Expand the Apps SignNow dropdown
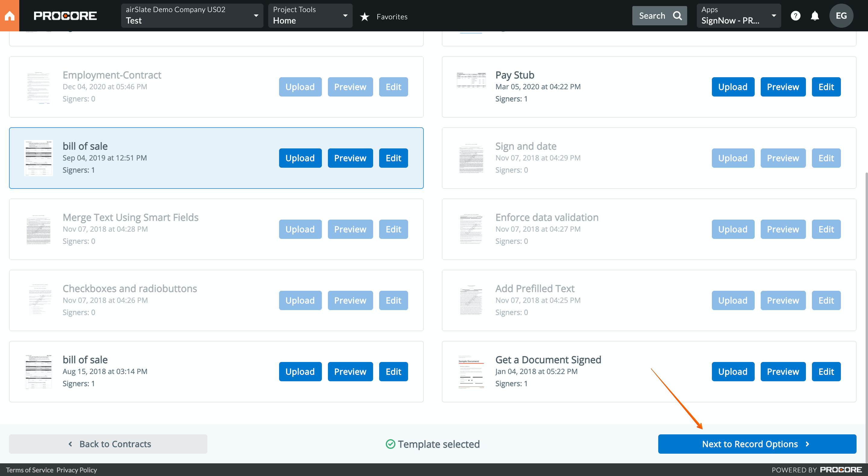Screen dimensions: 868x476 [739, 15]
